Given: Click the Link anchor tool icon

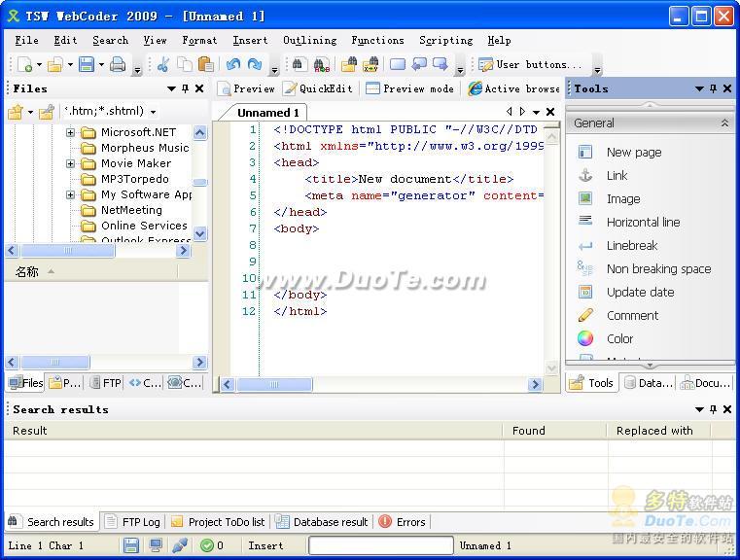Looking at the screenshot, I should pos(585,175).
